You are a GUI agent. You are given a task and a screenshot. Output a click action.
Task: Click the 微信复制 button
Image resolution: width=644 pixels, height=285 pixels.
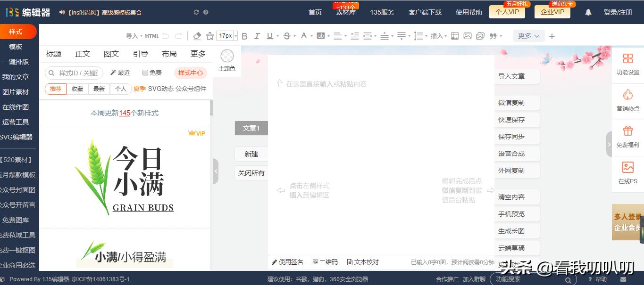(x=517, y=103)
